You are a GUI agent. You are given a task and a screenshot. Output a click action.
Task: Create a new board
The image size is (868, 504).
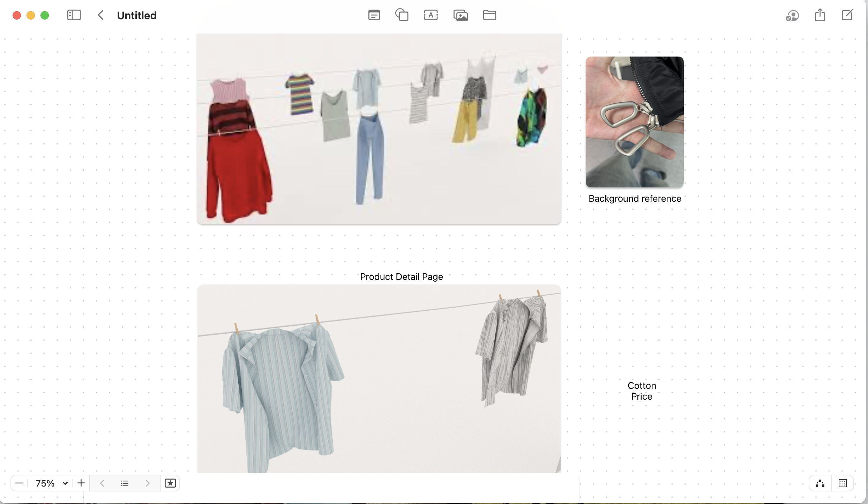point(847,15)
